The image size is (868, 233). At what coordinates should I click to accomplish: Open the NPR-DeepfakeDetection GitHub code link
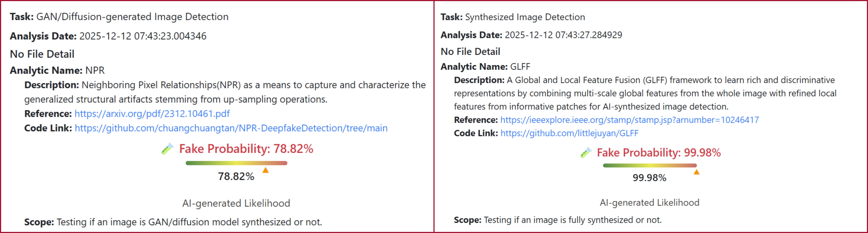click(x=231, y=128)
